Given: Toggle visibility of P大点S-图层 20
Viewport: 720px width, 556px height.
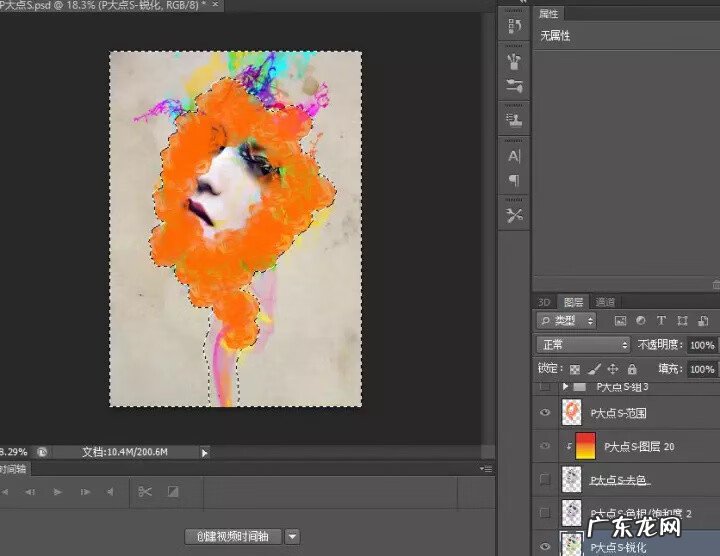Looking at the screenshot, I should pos(545,445).
